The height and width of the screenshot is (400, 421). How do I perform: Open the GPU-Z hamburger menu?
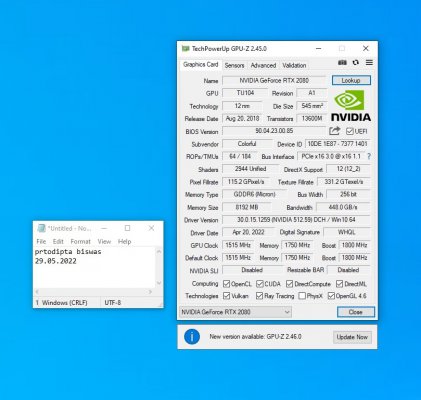(x=369, y=63)
